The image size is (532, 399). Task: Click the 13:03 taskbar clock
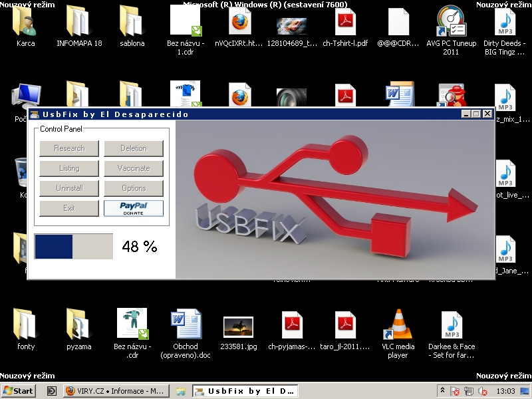(505, 391)
